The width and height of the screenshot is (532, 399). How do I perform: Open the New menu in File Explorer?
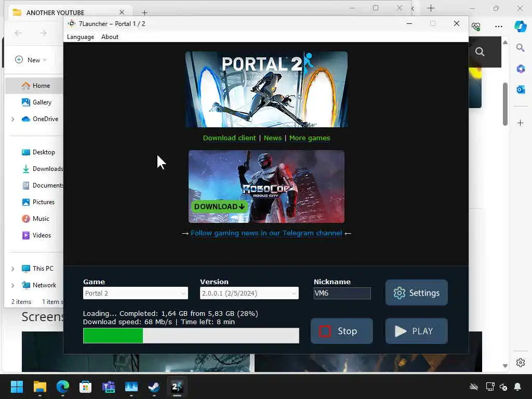point(31,60)
